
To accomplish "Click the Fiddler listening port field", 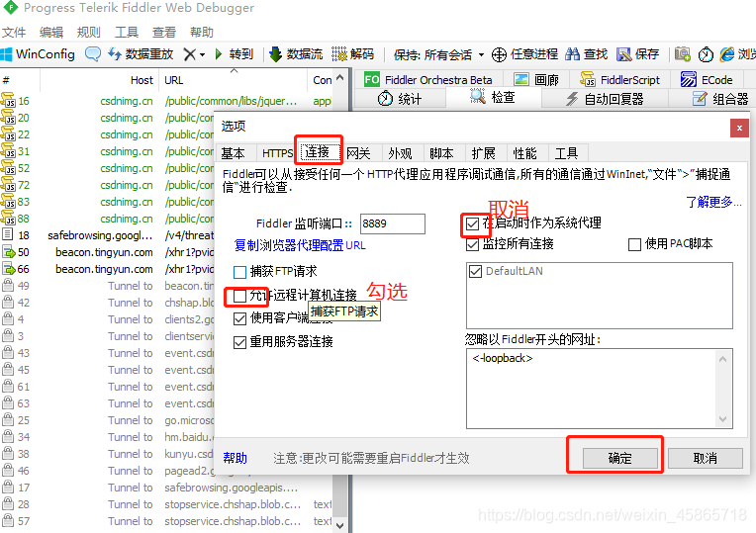I will click(x=393, y=223).
